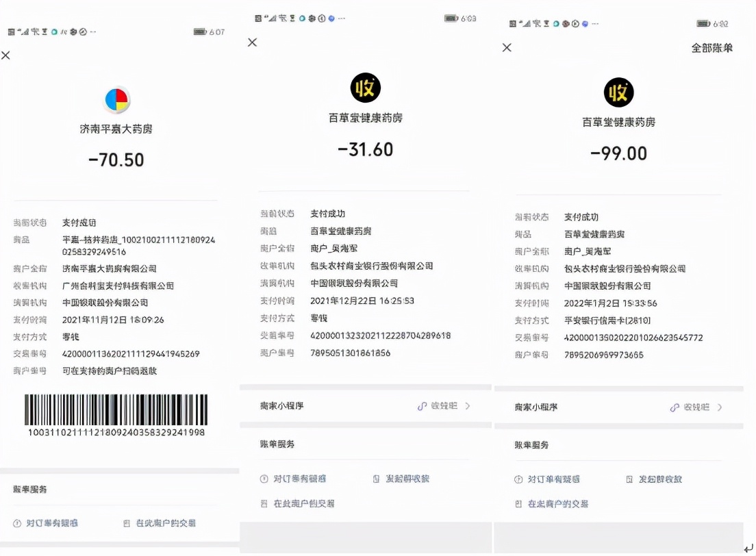
Task: Tap the refund barcode on the -70.50 receipt
Action: pos(116,410)
